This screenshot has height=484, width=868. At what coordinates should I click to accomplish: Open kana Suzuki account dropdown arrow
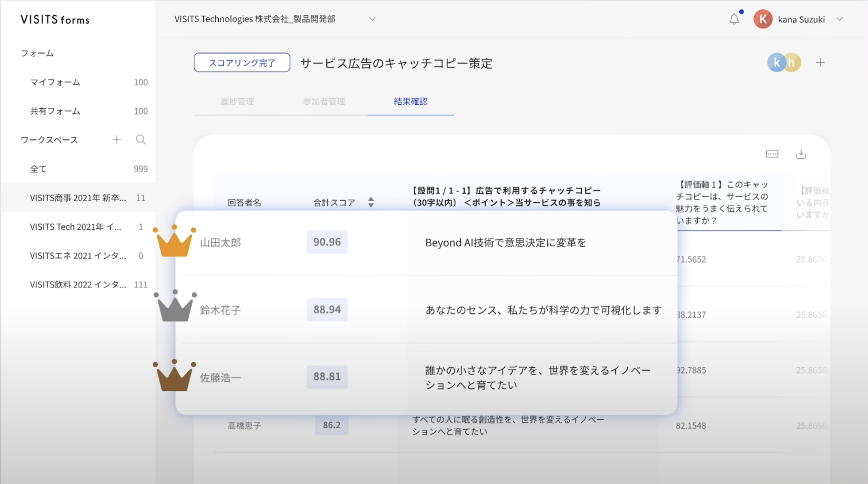tap(840, 19)
